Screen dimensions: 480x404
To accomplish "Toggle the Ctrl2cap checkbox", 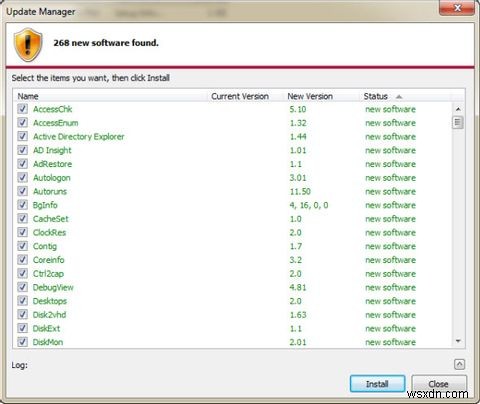I will (x=22, y=273).
